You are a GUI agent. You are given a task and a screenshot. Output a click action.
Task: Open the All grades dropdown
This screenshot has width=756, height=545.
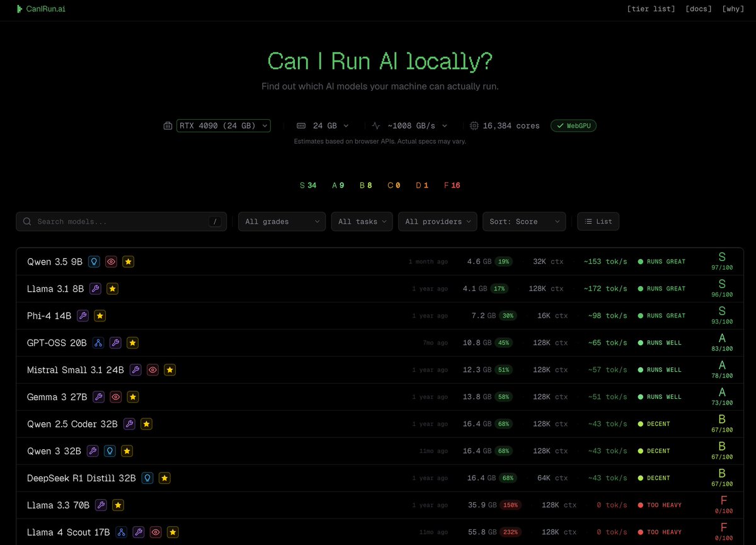pyautogui.click(x=282, y=222)
